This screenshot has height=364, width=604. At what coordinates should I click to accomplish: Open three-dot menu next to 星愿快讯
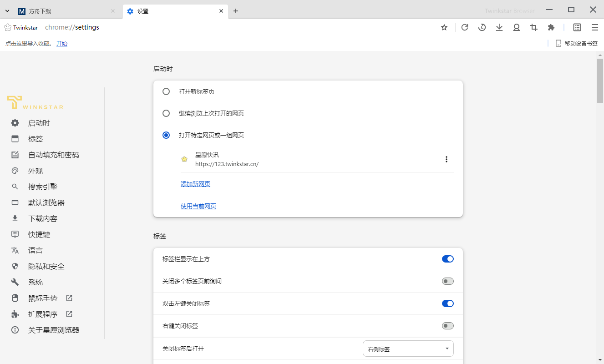[x=447, y=159]
